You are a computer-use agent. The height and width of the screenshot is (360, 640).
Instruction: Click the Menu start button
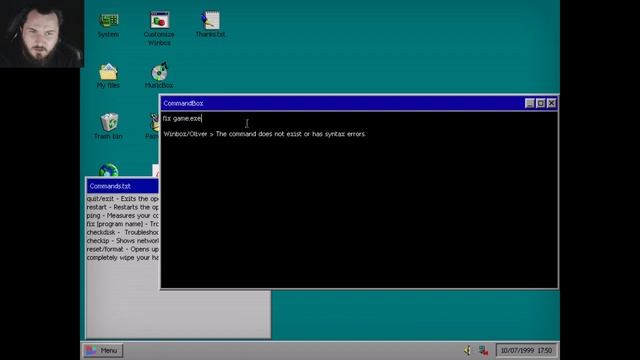[103, 350]
